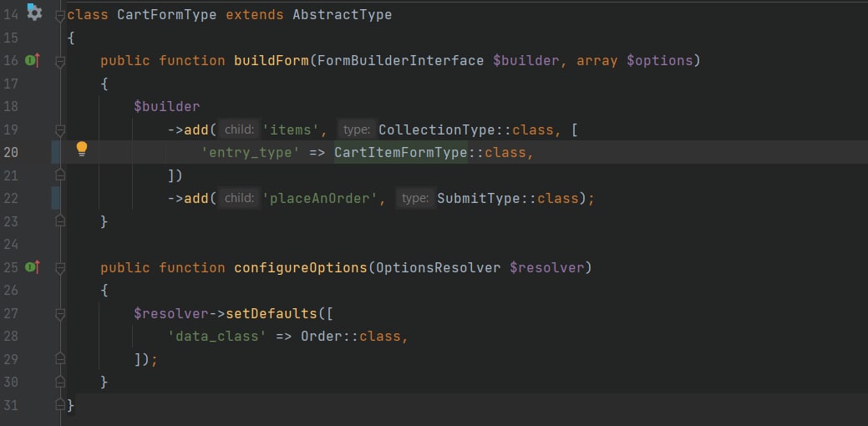
Task: Click the CartFormType class name
Action: [166, 15]
